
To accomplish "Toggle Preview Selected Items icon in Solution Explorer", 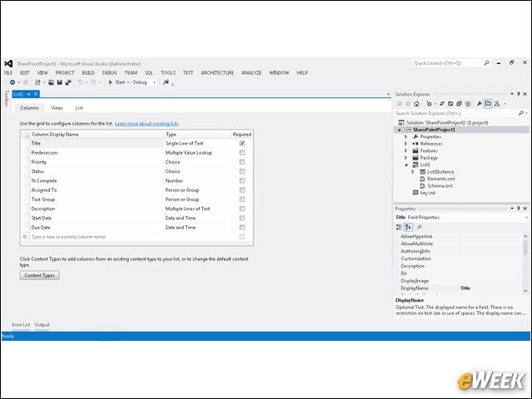I will tap(488, 104).
